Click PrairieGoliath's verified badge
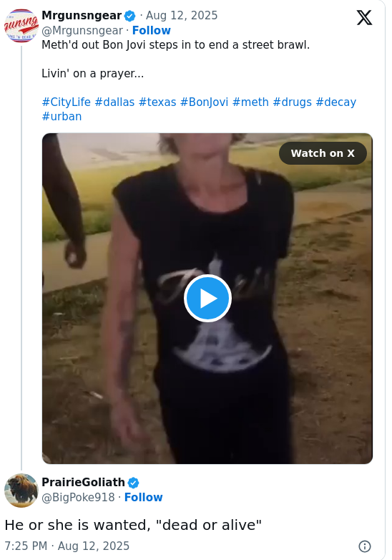This screenshot has width=392, height=560. coord(133,483)
